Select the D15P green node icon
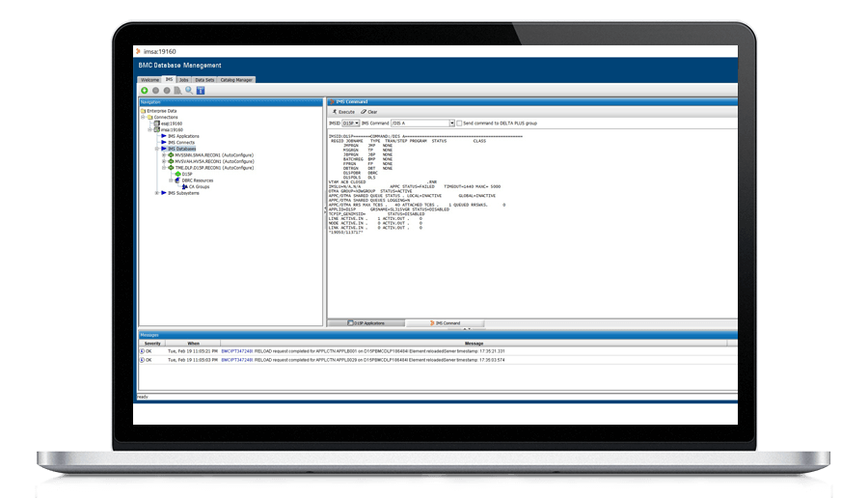Viewport: 868px width, 498px height. click(177, 174)
